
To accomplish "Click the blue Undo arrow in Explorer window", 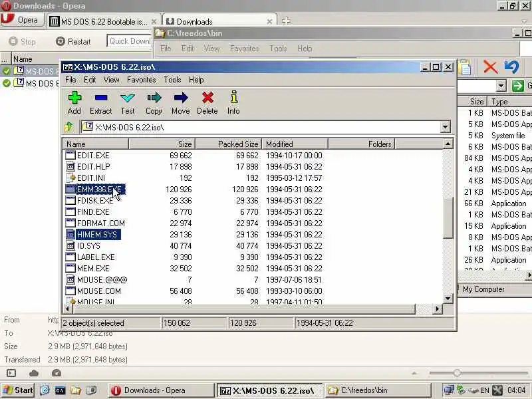I will [511, 67].
